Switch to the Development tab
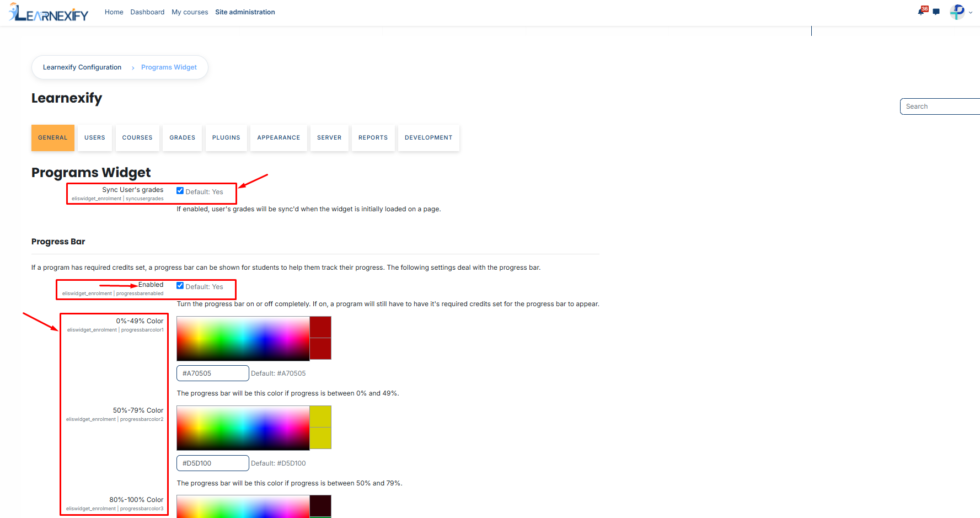 tap(429, 138)
